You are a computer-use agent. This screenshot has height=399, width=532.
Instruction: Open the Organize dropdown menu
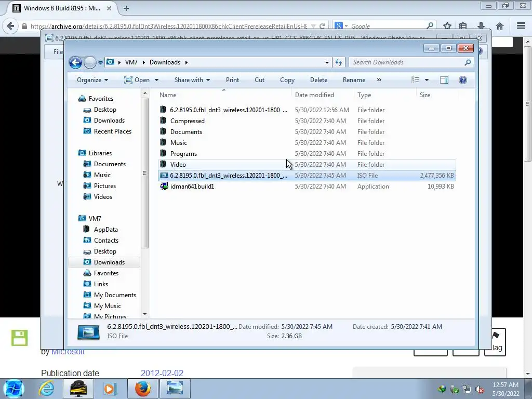[x=92, y=80]
